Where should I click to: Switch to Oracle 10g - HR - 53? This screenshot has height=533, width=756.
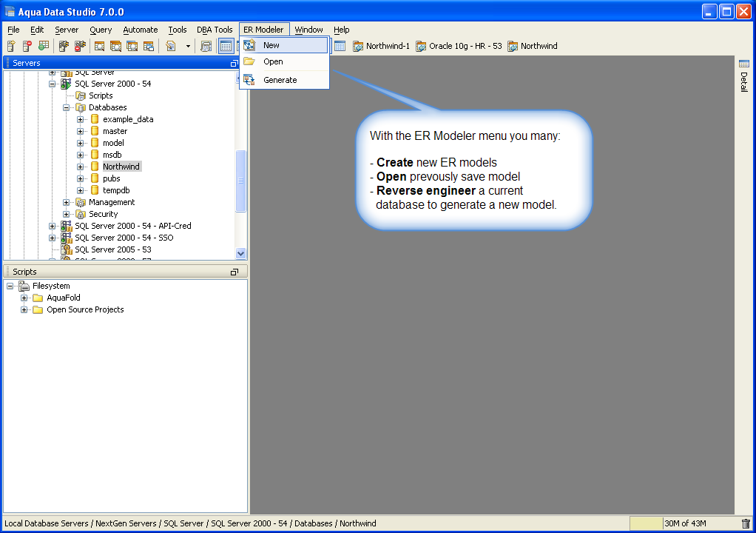pyautogui.click(x=459, y=46)
